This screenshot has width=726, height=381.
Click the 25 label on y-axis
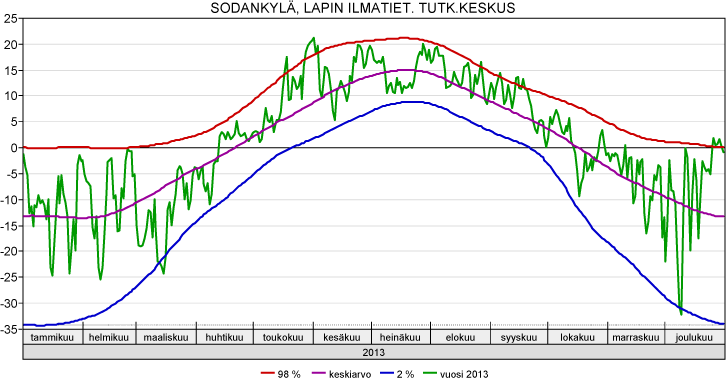click(x=10, y=19)
